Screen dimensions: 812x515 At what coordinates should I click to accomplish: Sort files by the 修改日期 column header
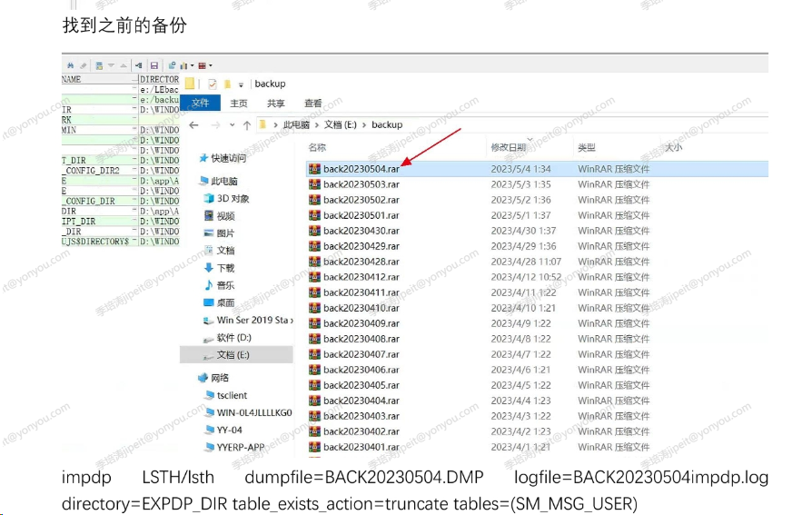509,148
